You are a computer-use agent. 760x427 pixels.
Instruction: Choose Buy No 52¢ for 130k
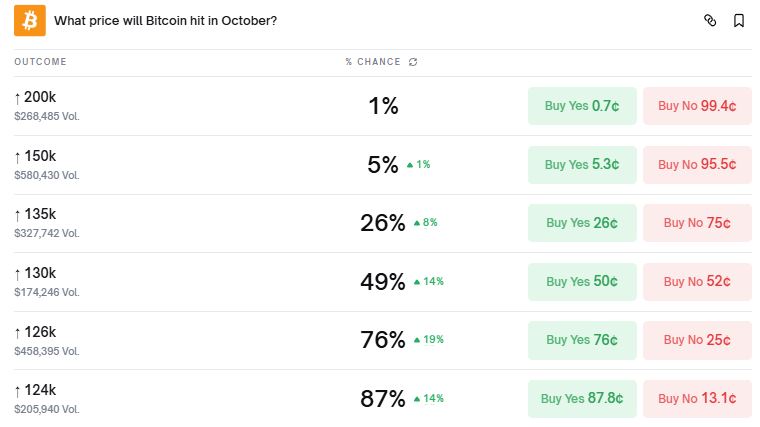[x=697, y=282]
